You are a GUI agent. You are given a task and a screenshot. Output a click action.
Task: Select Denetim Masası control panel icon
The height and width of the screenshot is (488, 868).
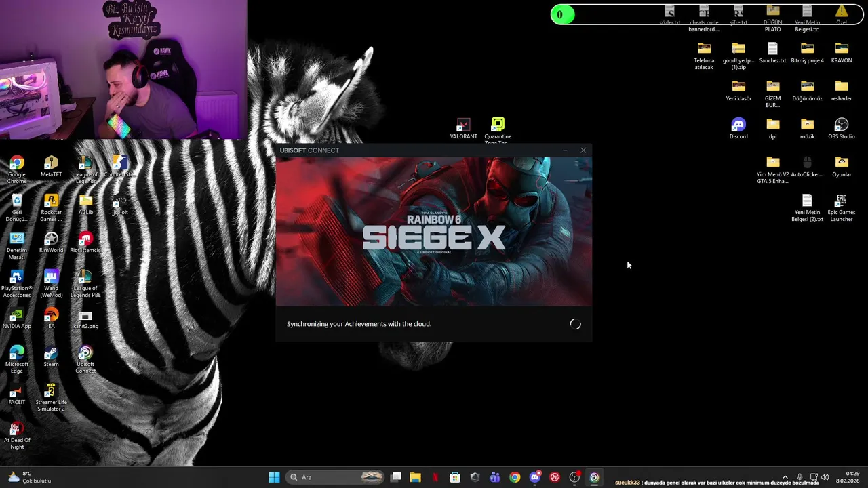pyautogui.click(x=17, y=245)
